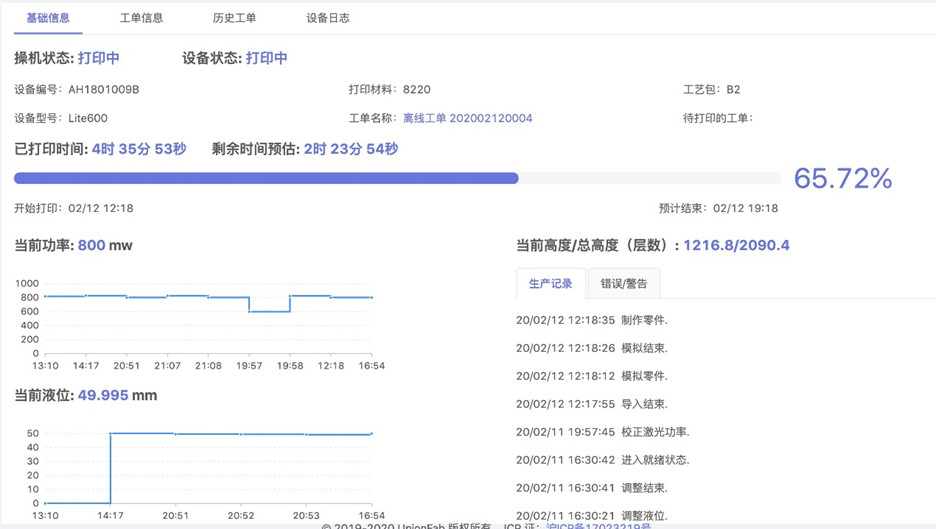This screenshot has width=936, height=529.
Task: Go to the 历史工单 tab
Action: [234, 18]
